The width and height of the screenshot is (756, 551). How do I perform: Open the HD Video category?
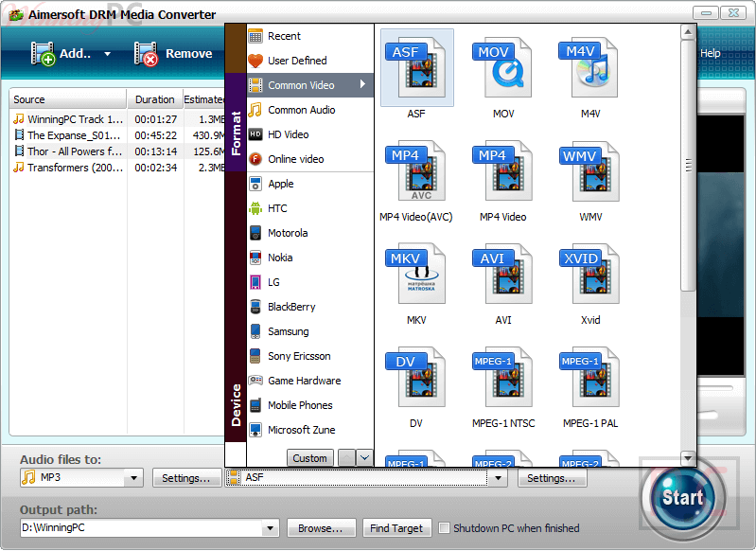point(310,134)
